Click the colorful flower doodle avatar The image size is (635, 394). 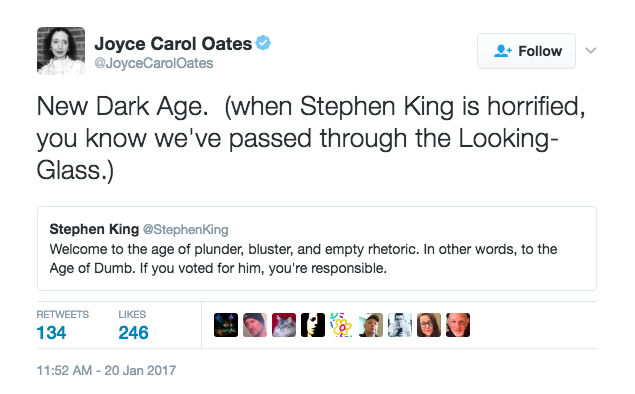pyautogui.click(x=342, y=325)
